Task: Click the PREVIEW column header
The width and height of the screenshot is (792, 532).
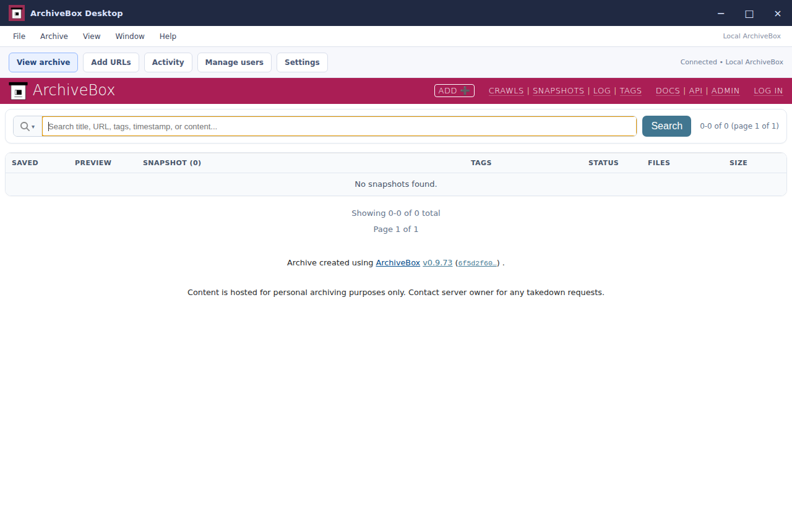Action: (93, 163)
